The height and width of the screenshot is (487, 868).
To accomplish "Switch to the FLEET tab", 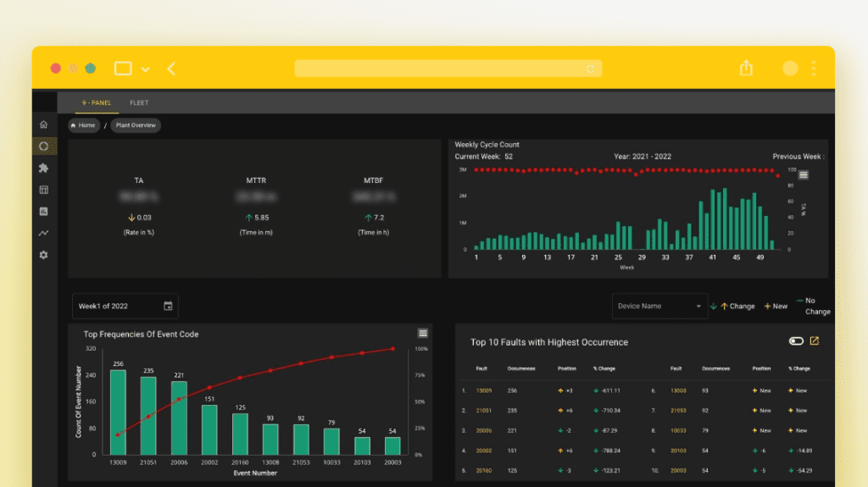I will click(x=139, y=103).
